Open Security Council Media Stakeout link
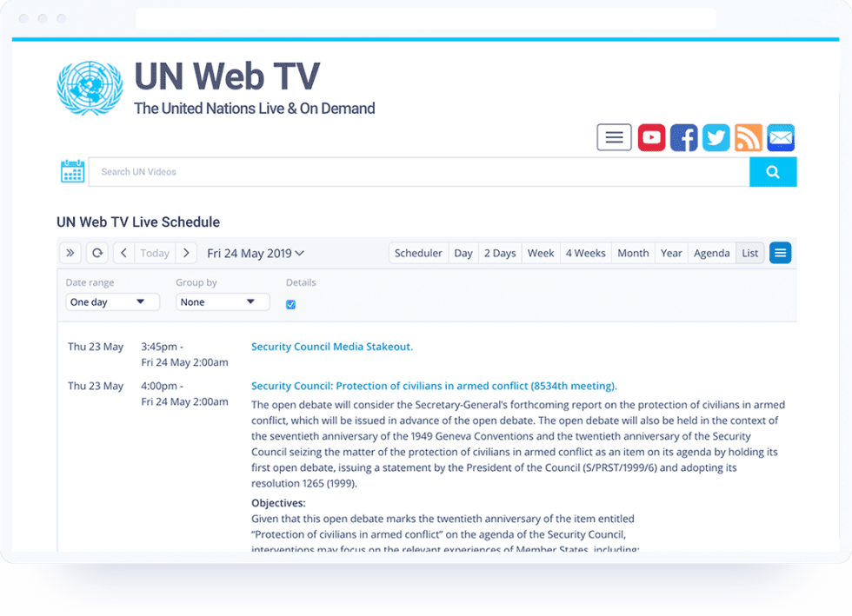Screen dimensions: 852x616 coord(331,347)
